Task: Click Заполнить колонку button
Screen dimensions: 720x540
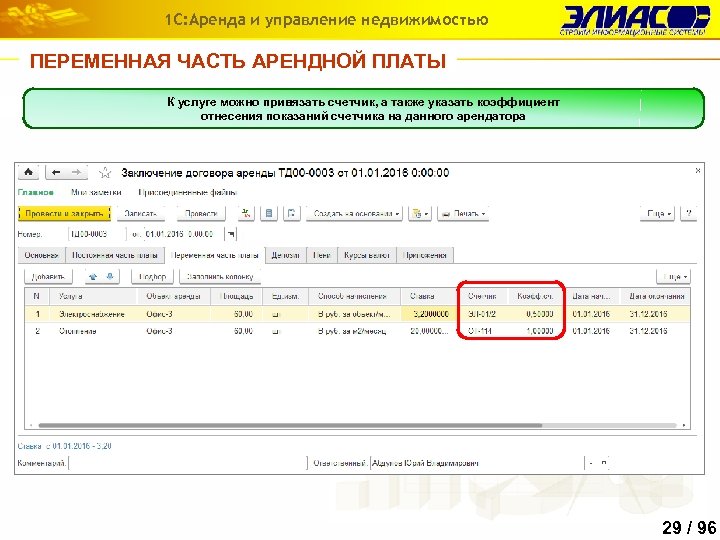Action: tap(220, 277)
